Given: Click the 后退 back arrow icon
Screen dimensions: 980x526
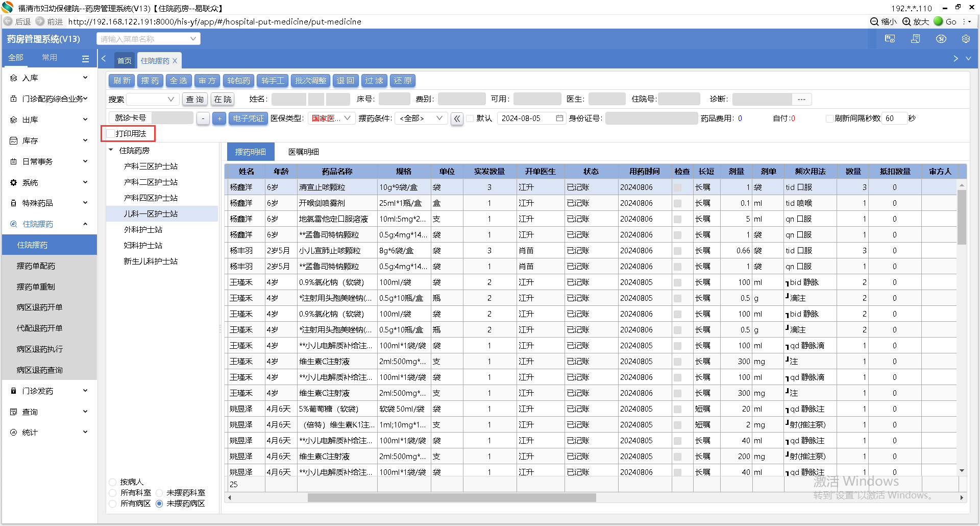Looking at the screenshot, I should click(8, 21).
